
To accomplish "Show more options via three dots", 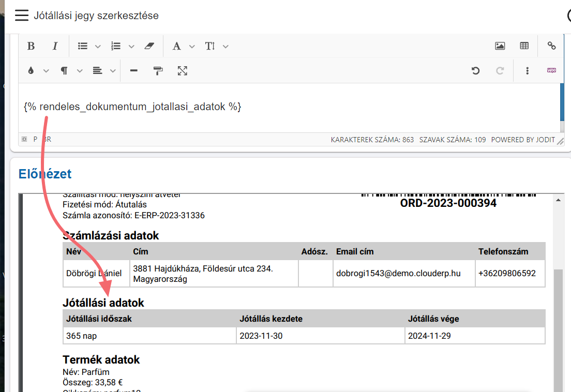I will pos(527,71).
